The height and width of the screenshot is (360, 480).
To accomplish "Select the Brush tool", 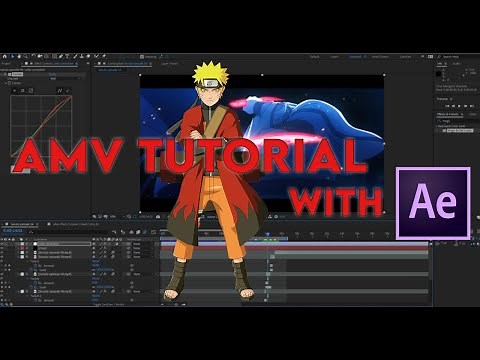I will (75, 56).
